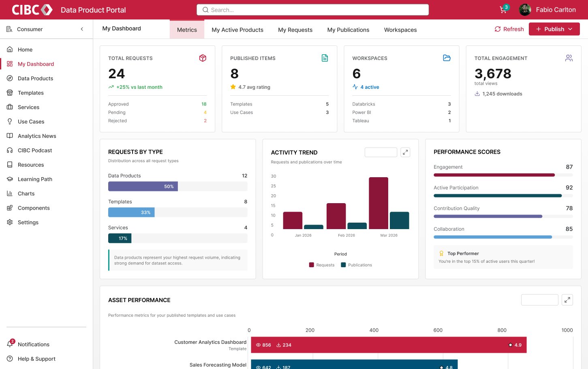588x369 pixels.
Task: Click the Home icon in the sidebar
Action: (10, 49)
